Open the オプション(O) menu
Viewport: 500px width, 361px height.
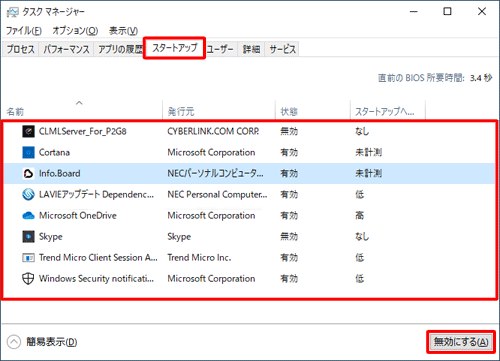click(75, 31)
